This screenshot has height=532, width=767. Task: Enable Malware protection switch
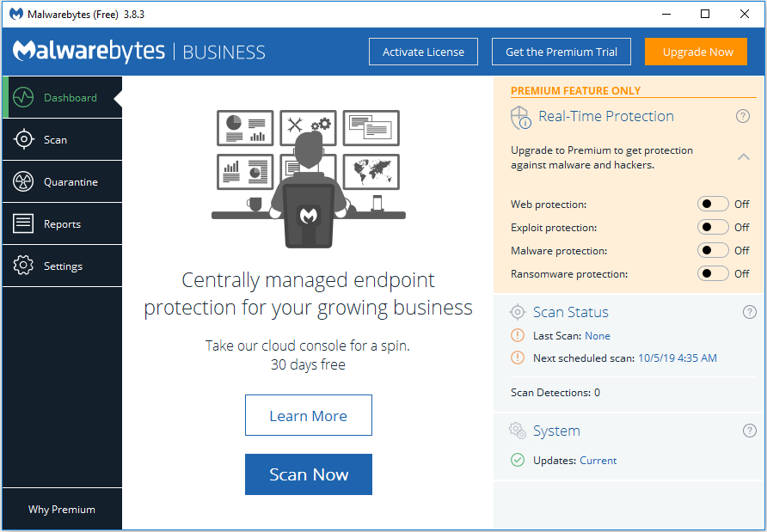pos(713,250)
